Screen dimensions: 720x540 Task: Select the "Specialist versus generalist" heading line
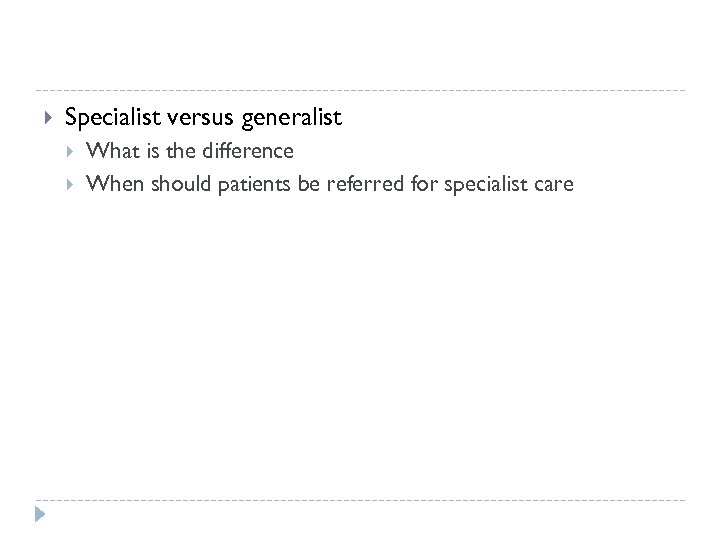coord(203,118)
